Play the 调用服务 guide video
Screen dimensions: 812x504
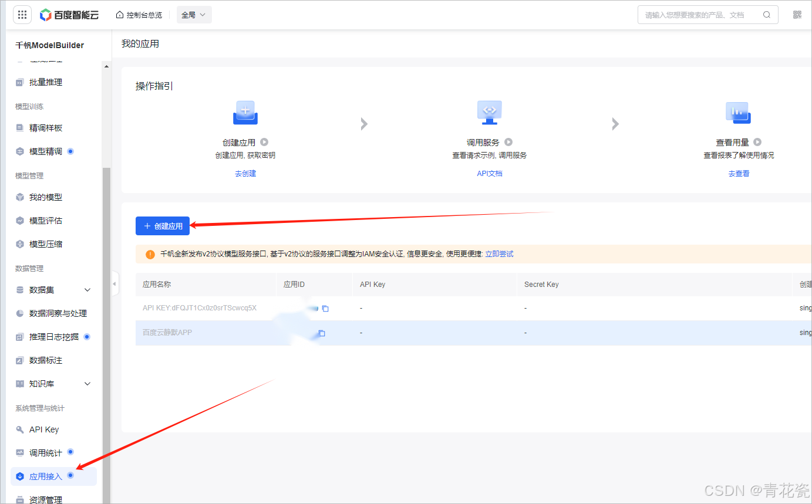click(x=508, y=142)
